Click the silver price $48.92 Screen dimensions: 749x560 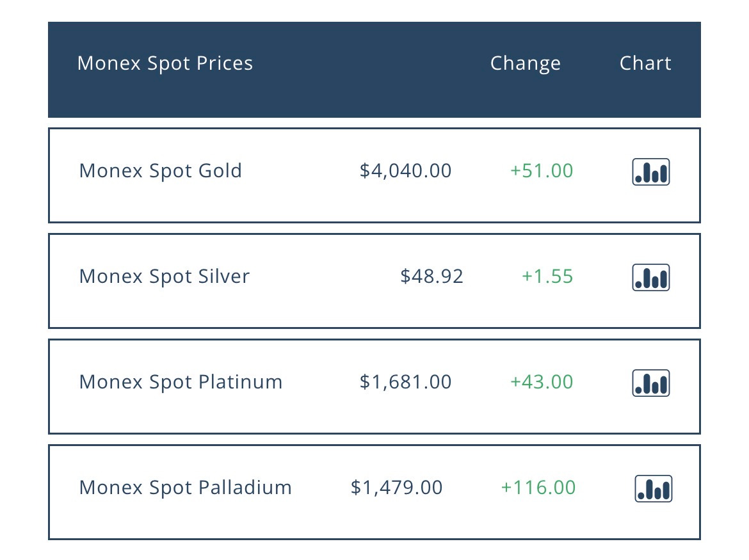(431, 276)
